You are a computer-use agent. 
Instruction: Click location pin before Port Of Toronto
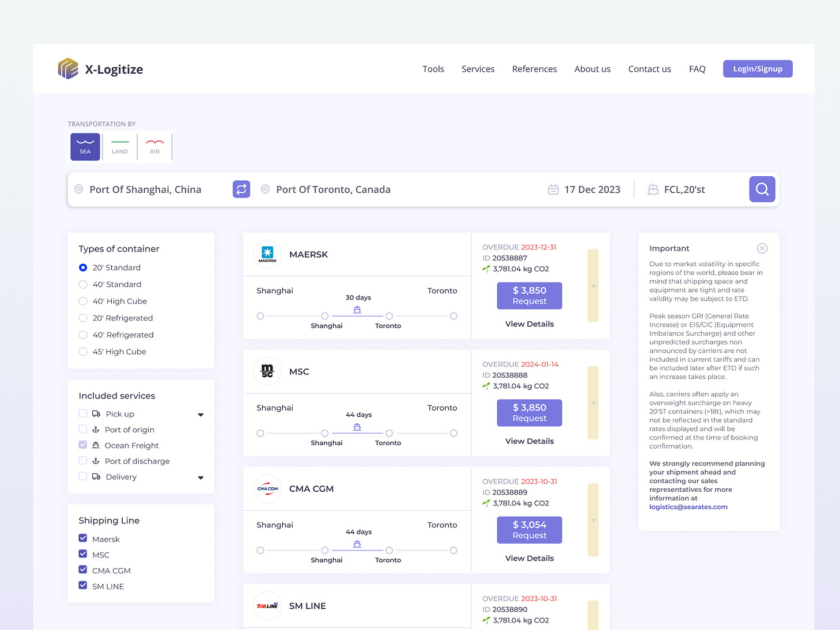[265, 189]
